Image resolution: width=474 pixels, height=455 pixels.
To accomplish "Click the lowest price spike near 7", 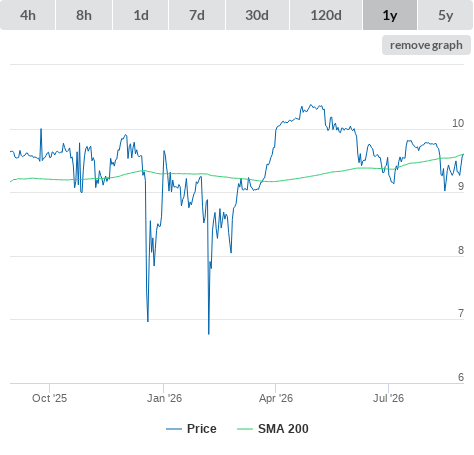I will tap(209, 333).
